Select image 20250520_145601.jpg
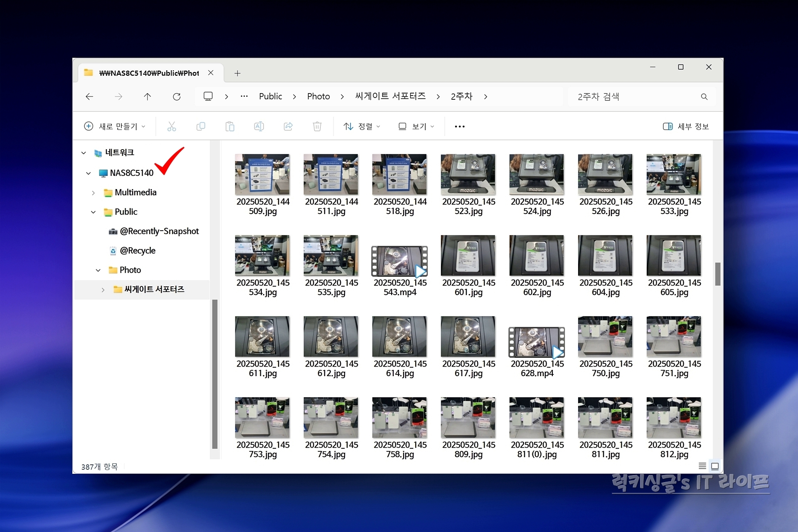This screenshot has height=532, width=798. pos(468,266)
